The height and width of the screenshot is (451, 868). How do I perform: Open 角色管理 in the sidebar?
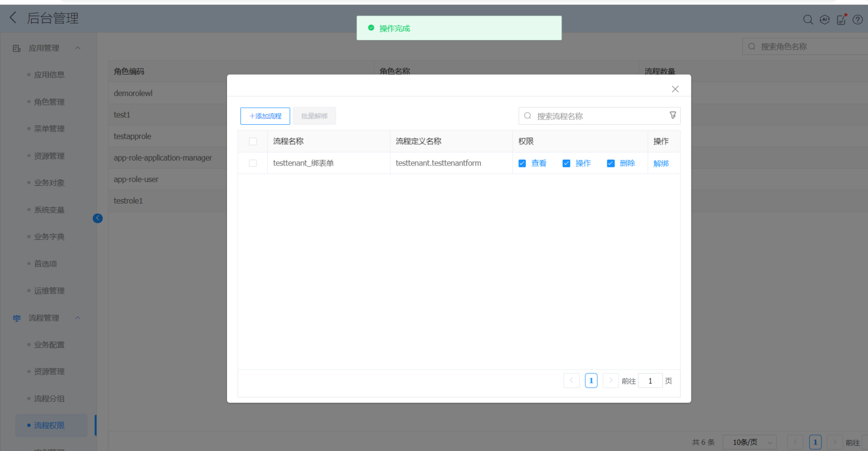pos(49,102)
